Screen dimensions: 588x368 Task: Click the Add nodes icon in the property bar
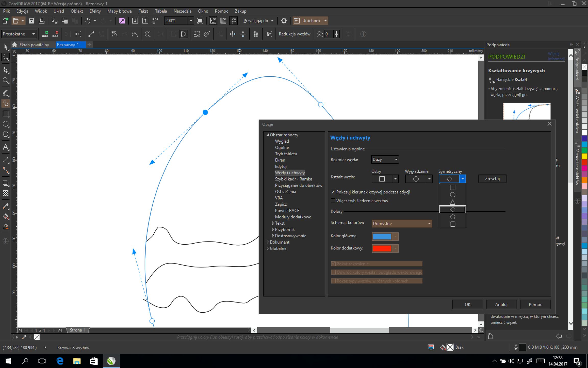45,34
